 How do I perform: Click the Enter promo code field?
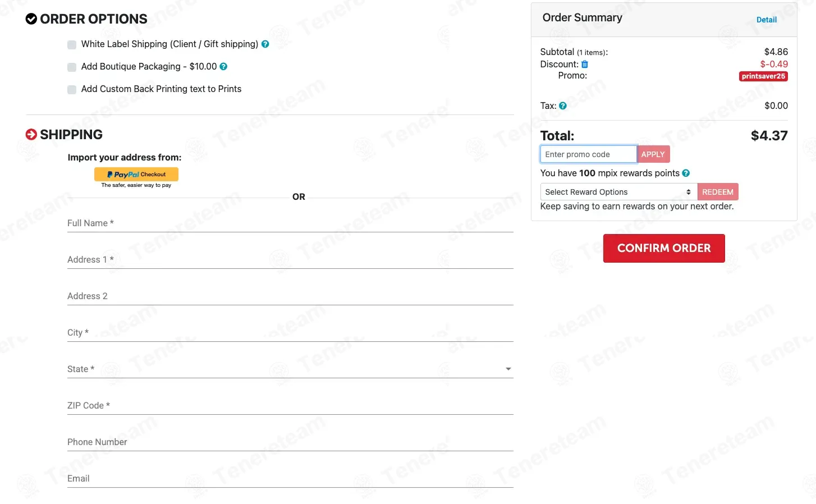(x=588, y=154)
